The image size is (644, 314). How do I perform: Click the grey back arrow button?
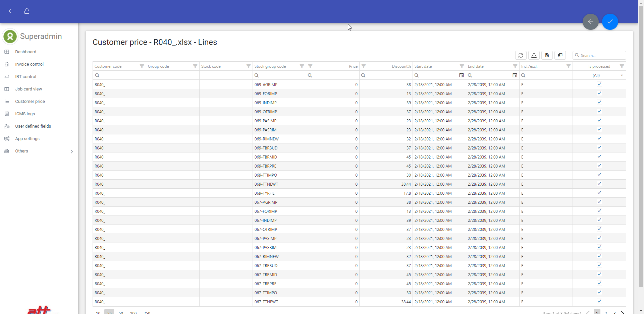click(590, 22)
